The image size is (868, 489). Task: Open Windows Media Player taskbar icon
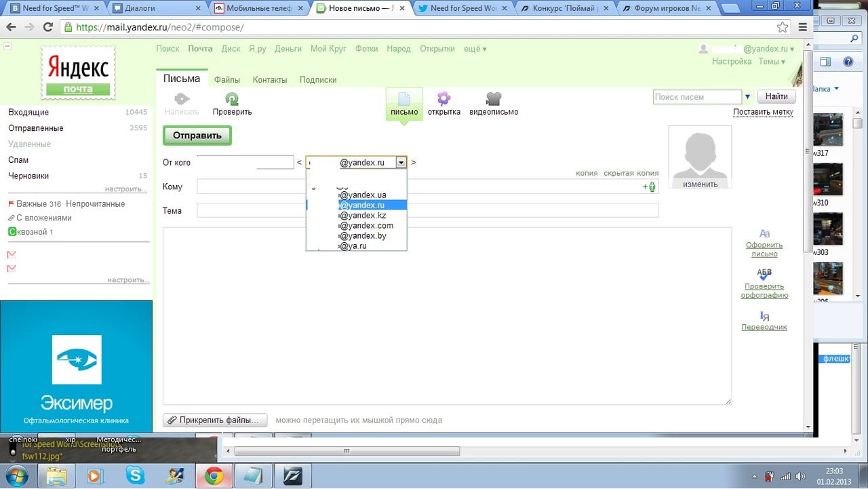click(96, 476)
